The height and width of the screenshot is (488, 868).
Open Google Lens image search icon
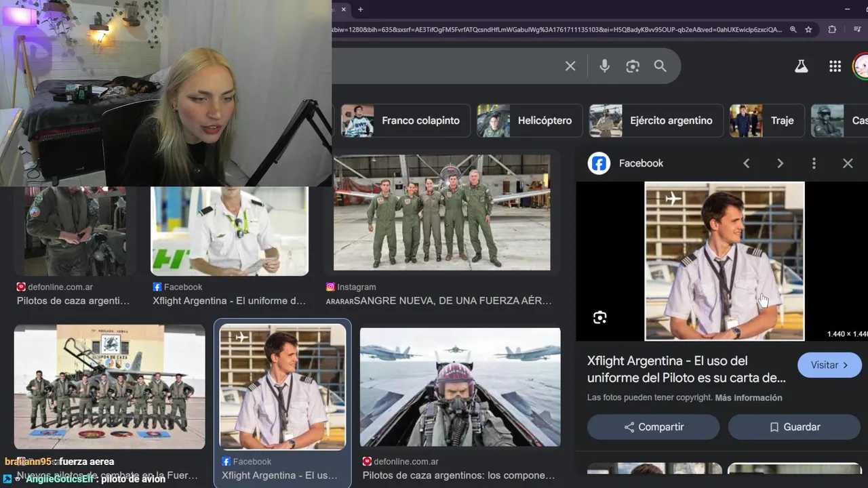pyautogui.click(x=633, y=66)
